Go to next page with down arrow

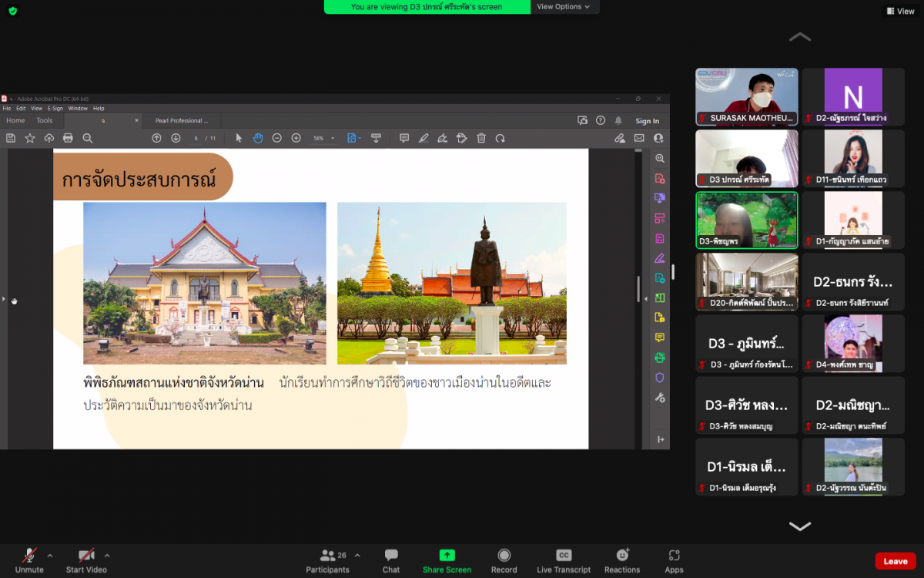[176, 138]
